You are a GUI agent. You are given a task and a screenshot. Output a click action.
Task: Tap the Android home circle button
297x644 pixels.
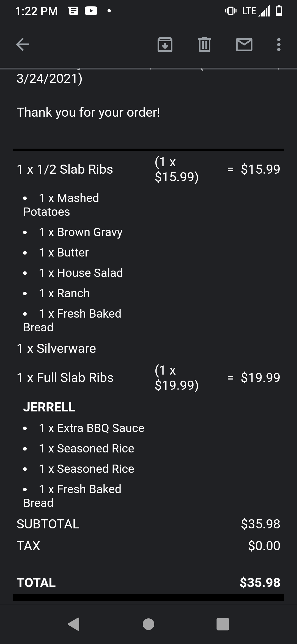tap(148, 624)
